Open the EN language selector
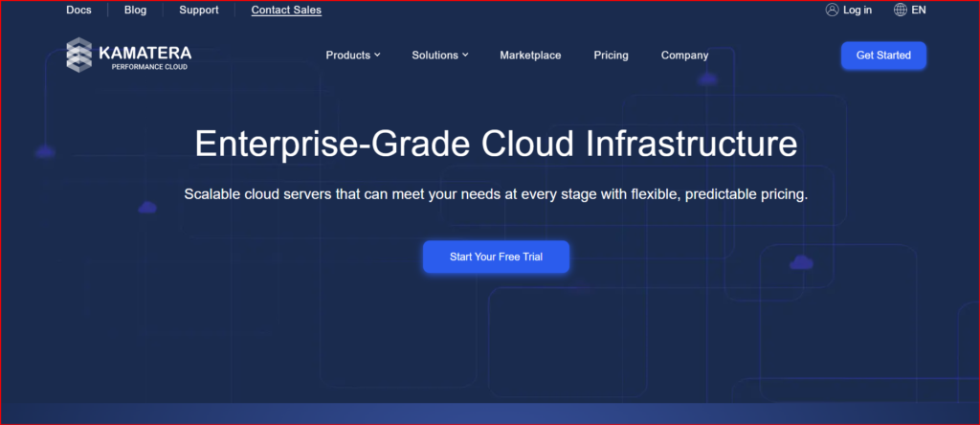This screenshot has height=425, width=980. click(919, 10)
